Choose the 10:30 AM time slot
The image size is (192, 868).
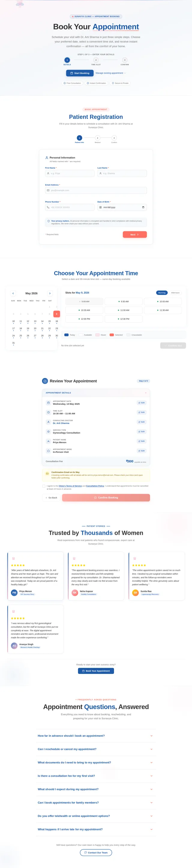(x=84, y=310)
